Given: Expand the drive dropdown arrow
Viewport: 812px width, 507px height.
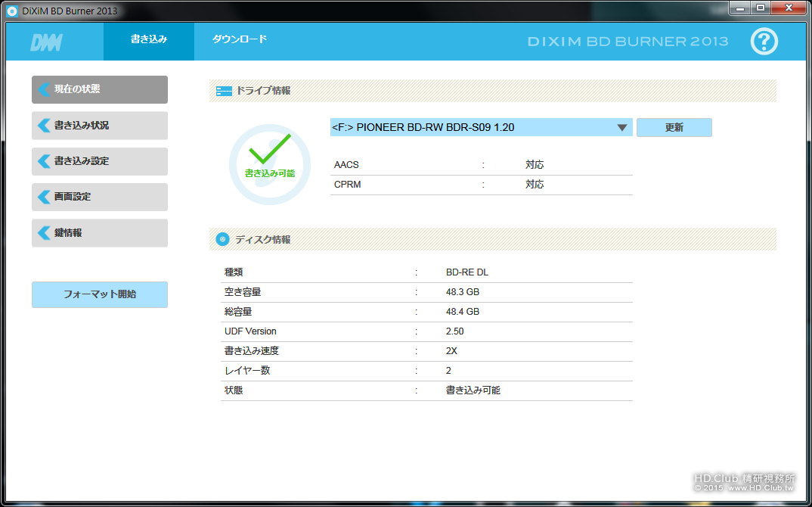Looking at the screenshot, I should [x=622, y=128].
